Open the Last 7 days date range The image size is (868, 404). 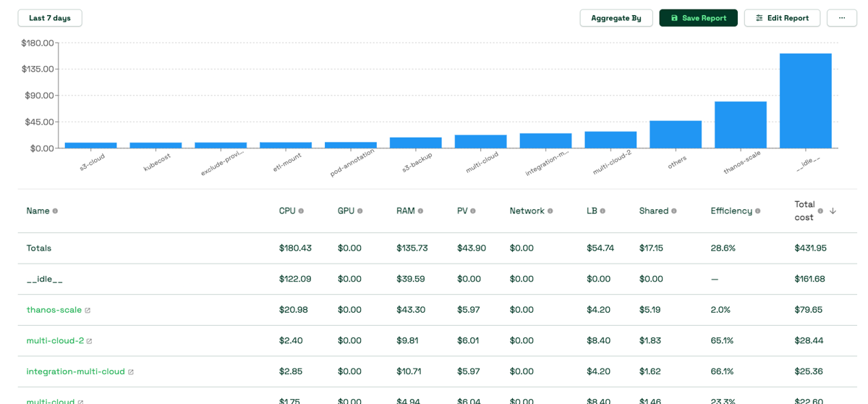[50, 18]
